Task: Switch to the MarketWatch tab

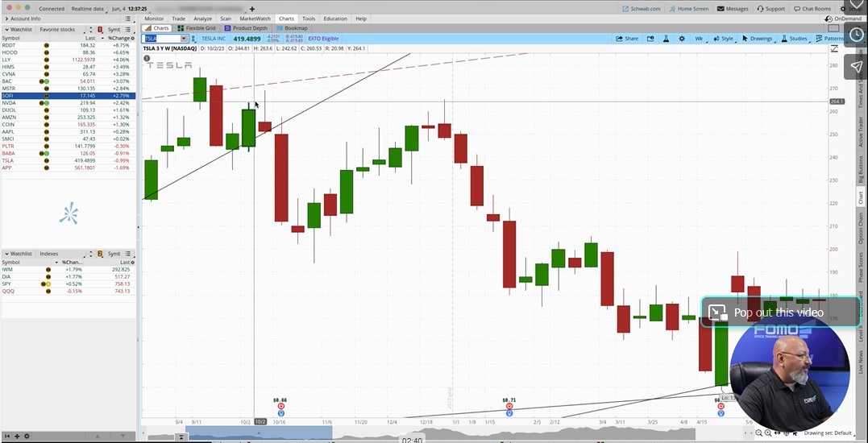Action: pyautogui.click(x=255, y=19)
